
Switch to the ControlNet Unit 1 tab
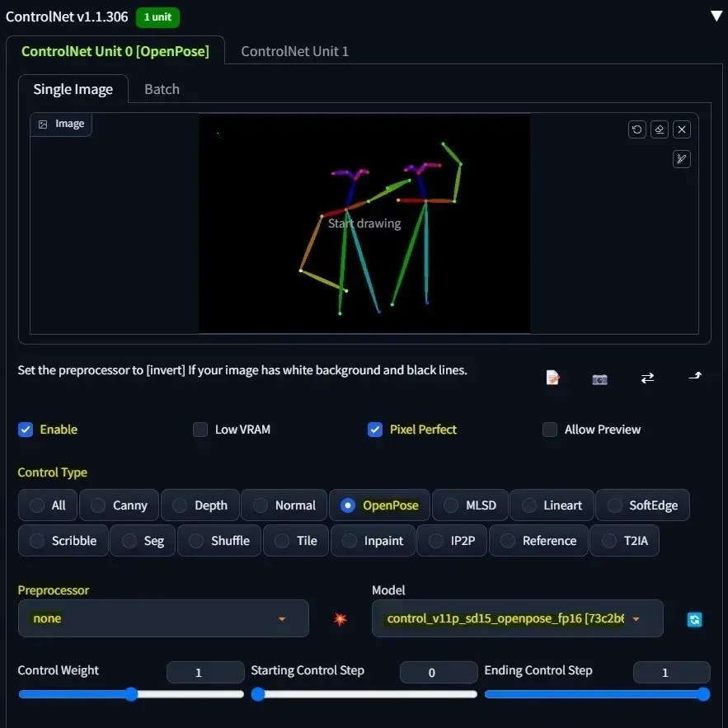point(294,50)
